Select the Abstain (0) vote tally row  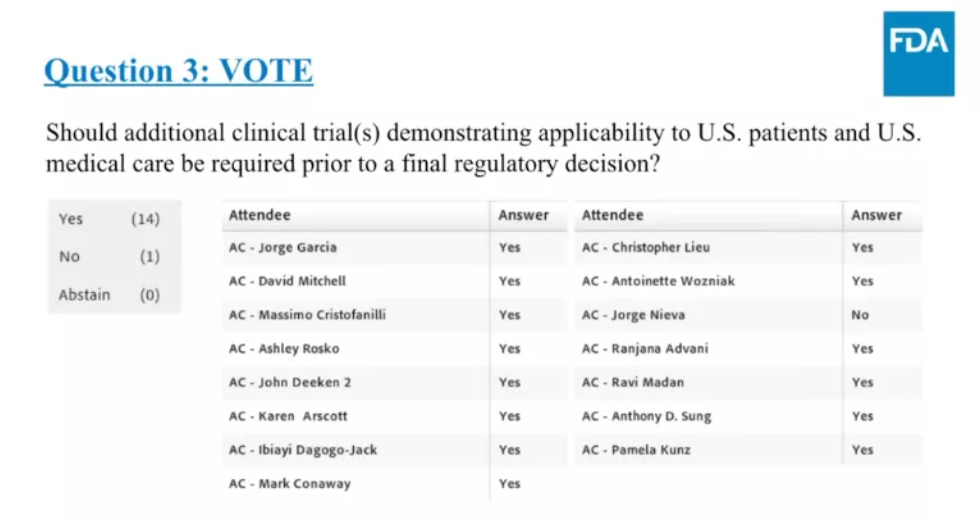109,295
